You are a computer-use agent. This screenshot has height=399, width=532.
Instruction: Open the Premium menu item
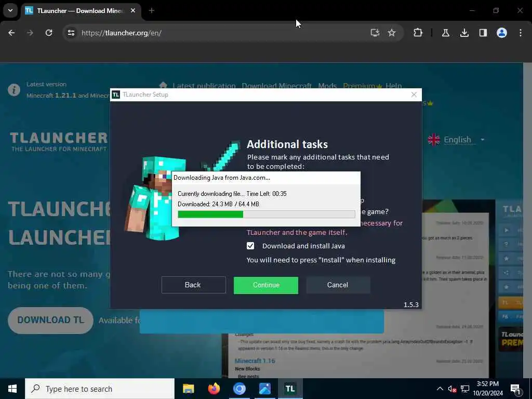(x=362, y=86)
